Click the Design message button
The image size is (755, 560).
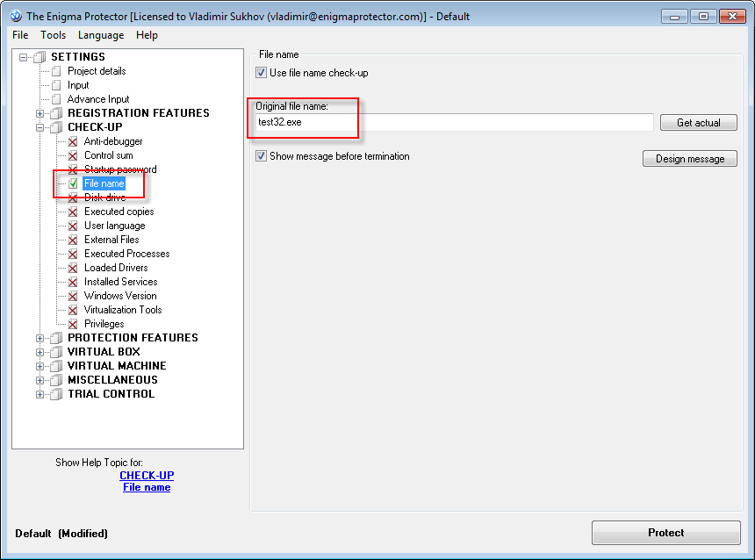pyautogui.click(x=689, y=158)
